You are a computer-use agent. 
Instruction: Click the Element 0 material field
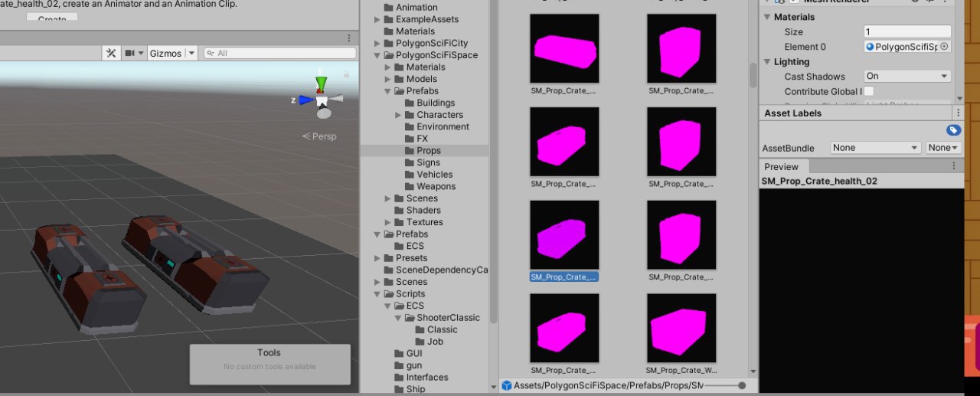(907, 47)
